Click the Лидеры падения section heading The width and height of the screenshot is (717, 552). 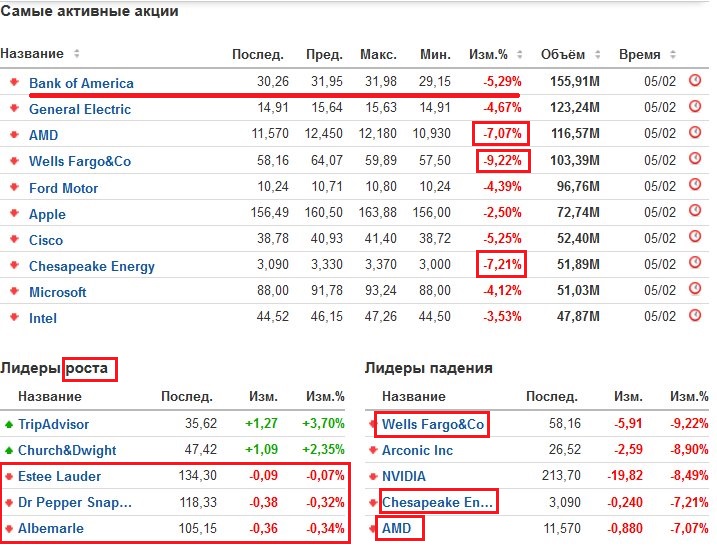pyautogui.click(x=428, y=368)
